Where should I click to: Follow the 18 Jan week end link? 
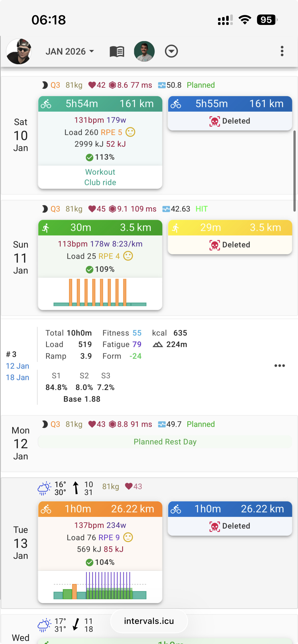[18, 377]
